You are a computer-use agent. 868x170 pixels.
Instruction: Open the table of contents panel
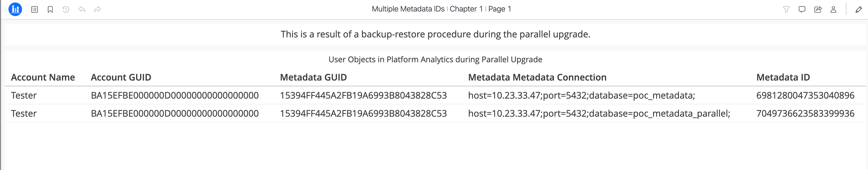click(35, 10)
